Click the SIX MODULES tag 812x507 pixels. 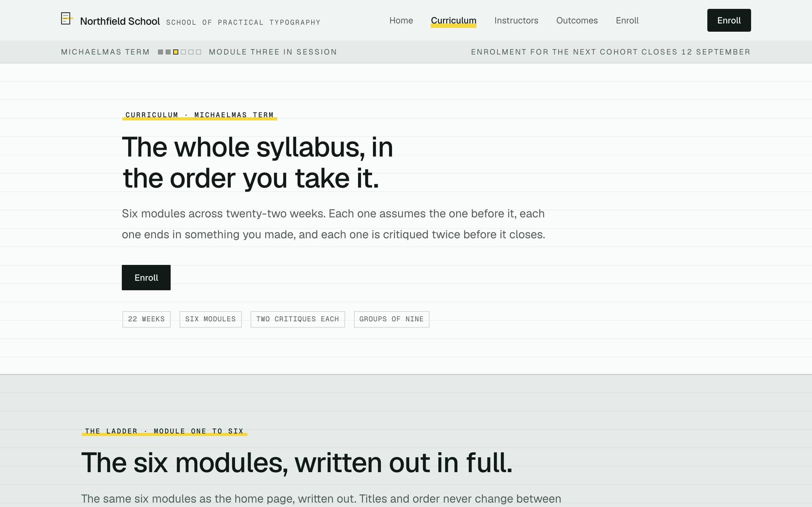[x=210, y=319]
